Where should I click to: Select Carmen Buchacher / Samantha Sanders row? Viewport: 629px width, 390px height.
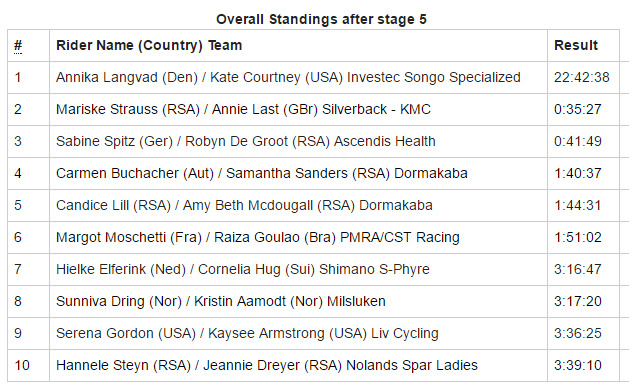click(x=313, y=173)
